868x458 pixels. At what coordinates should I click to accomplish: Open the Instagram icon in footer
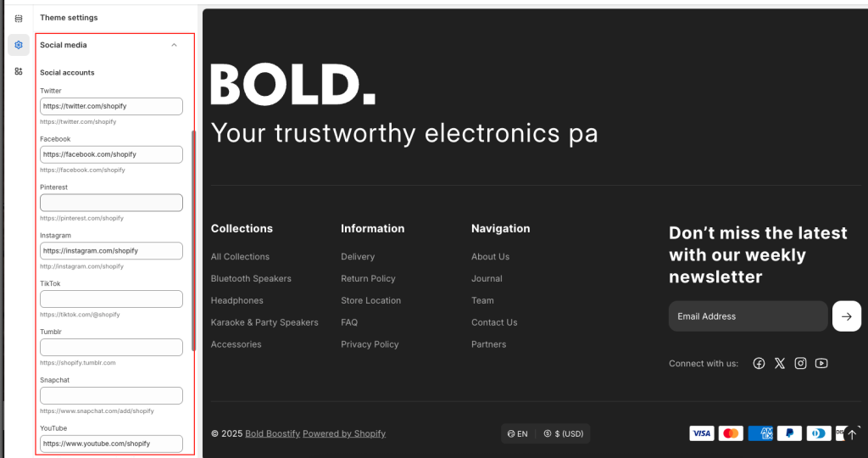[x=800, y=363]
